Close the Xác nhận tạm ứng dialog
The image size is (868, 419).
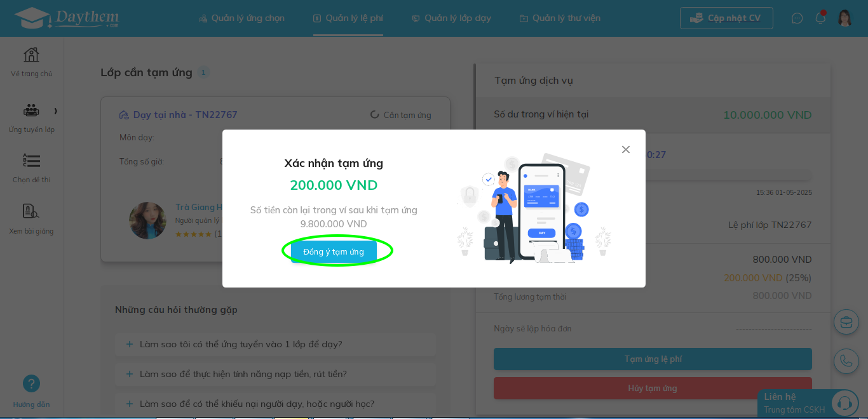(626, 149)
